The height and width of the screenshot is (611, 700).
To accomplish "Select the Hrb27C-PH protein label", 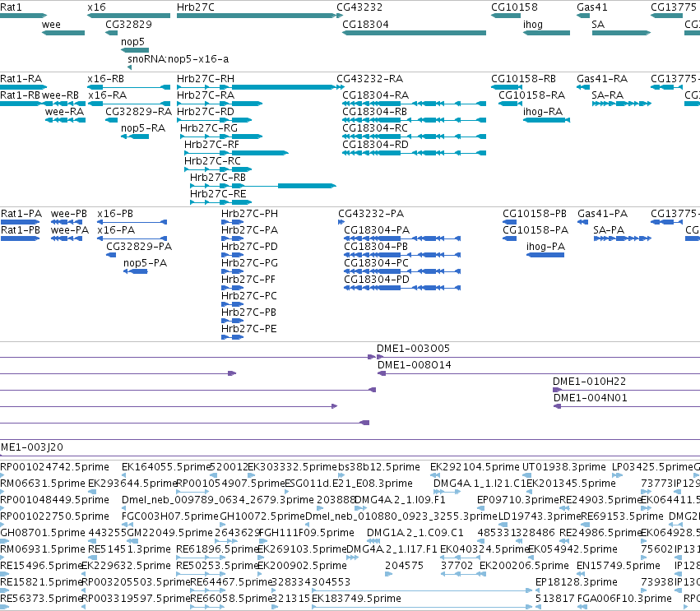I will click(x=249, y=214).
